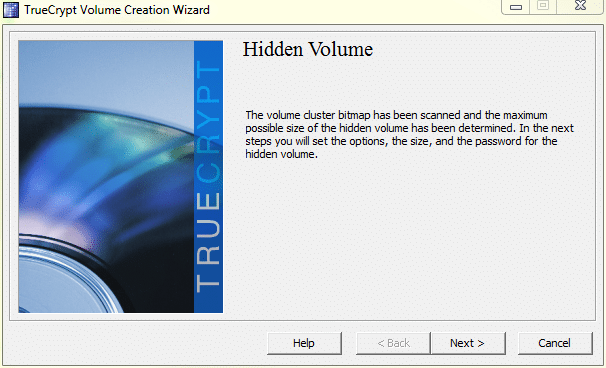Viewport: 606px width, 368px height.
Task: Click the Hidden Volume heading
Action: [308, 49]
